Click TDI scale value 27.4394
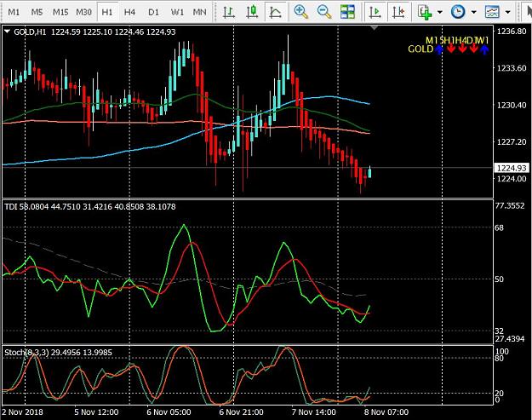Screen dimensions: 532x420 click(512, 339)
